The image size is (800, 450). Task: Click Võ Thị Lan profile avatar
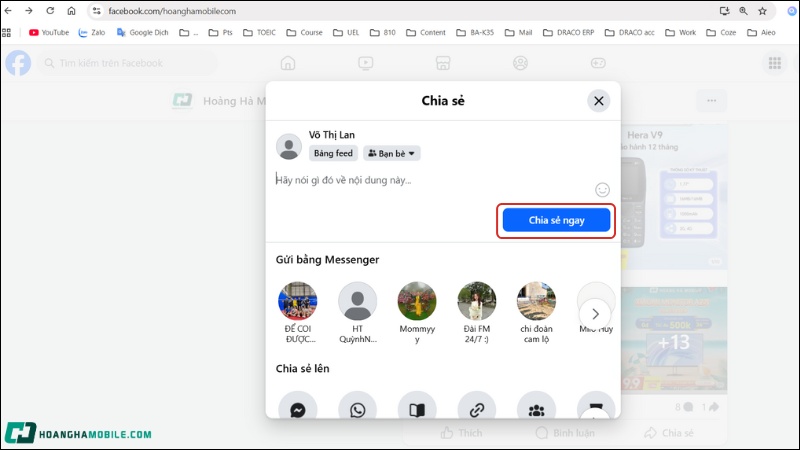click(289, 146)
